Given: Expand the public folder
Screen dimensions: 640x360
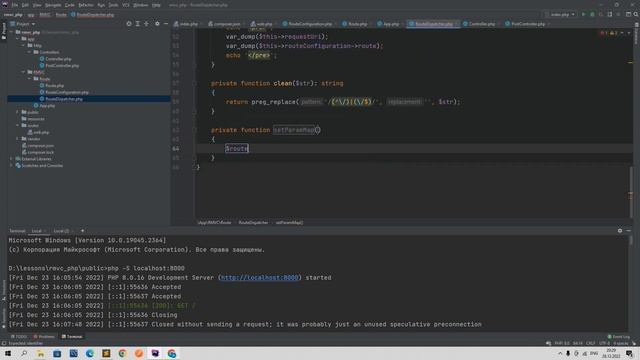Looking at the screenshot, I should 18,112.
